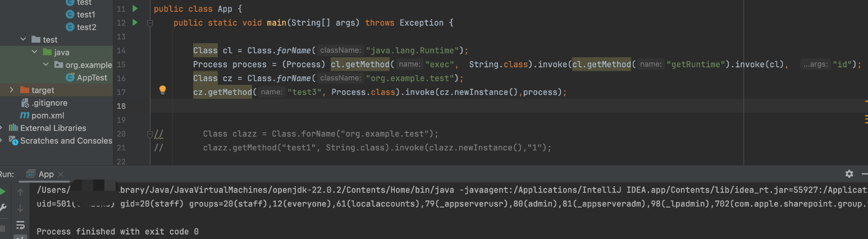This screenshot has width=868, height=239.
Task: Click the run gutter arrow beside class App
Action: [x=135, y=9]
